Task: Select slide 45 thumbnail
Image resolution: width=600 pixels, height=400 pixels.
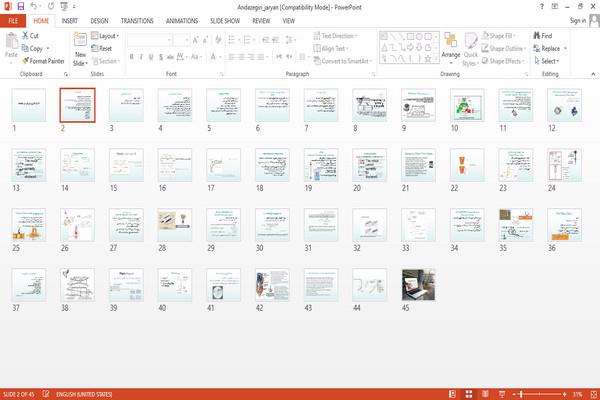Action: [418, 285]
